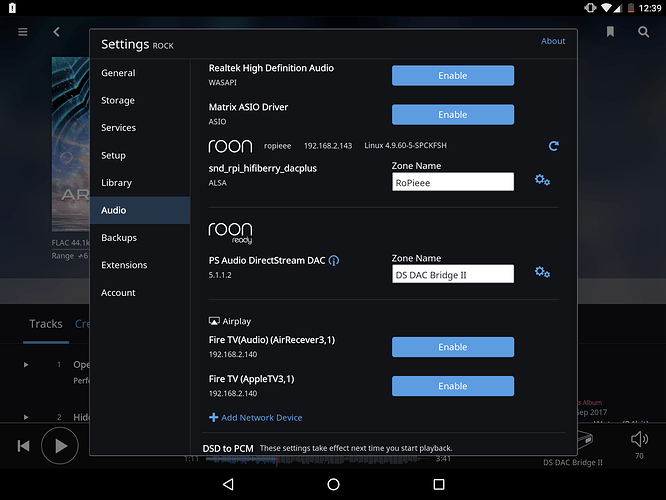Open the Account settings section

[140, 293]
